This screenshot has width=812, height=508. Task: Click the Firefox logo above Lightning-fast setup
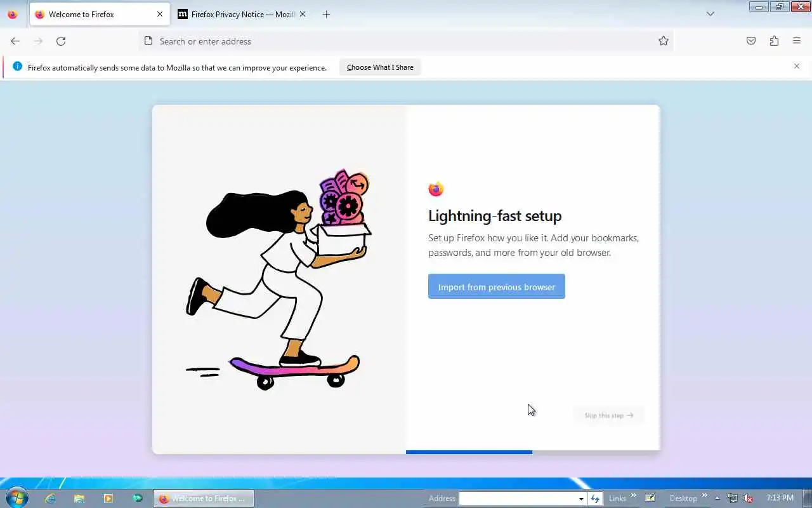point(436,189)
